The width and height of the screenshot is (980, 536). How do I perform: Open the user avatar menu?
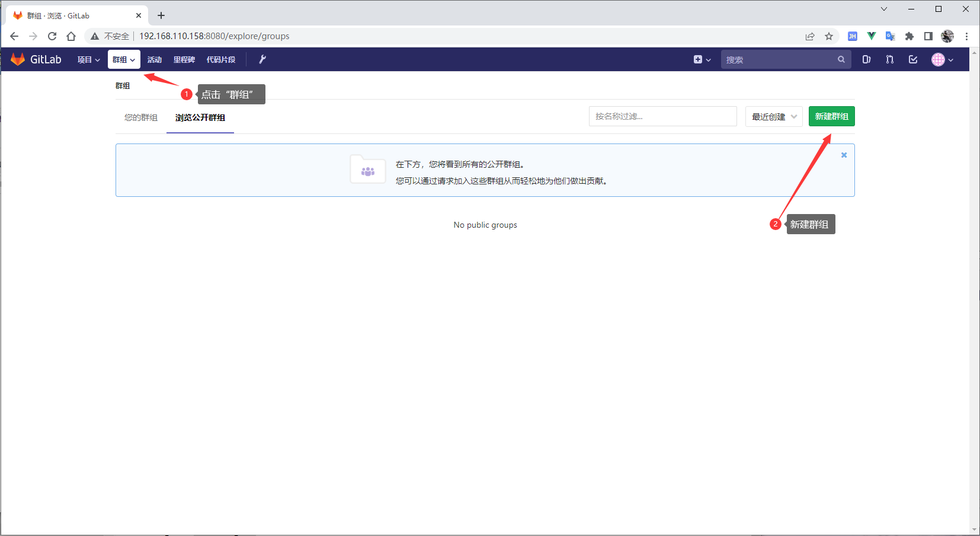click(x=942, y=59)
